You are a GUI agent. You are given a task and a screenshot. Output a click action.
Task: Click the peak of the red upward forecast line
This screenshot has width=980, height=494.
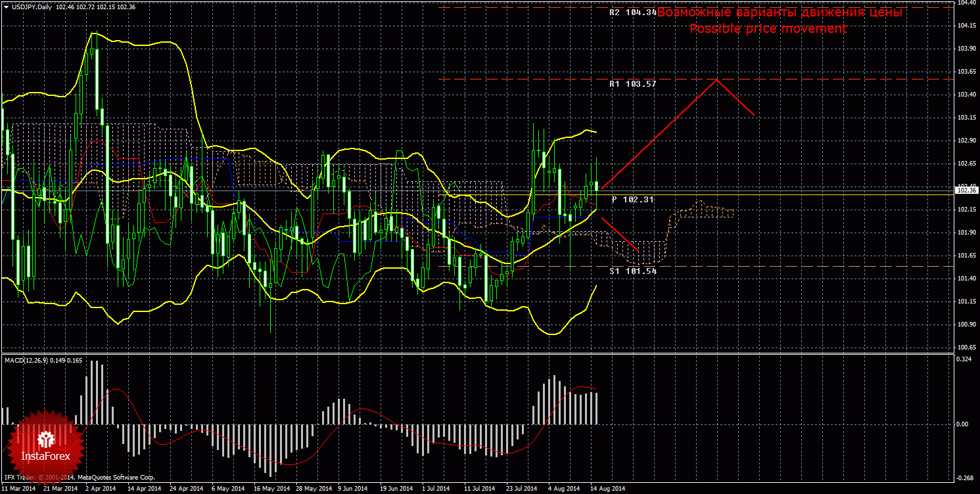pos(717,80)
